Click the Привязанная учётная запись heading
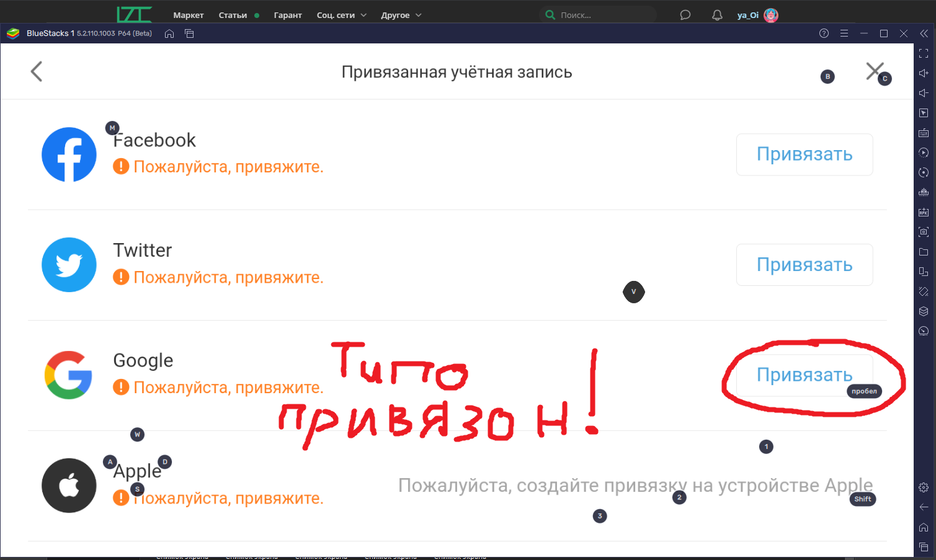The image size is (936, 560). [457, 72]
